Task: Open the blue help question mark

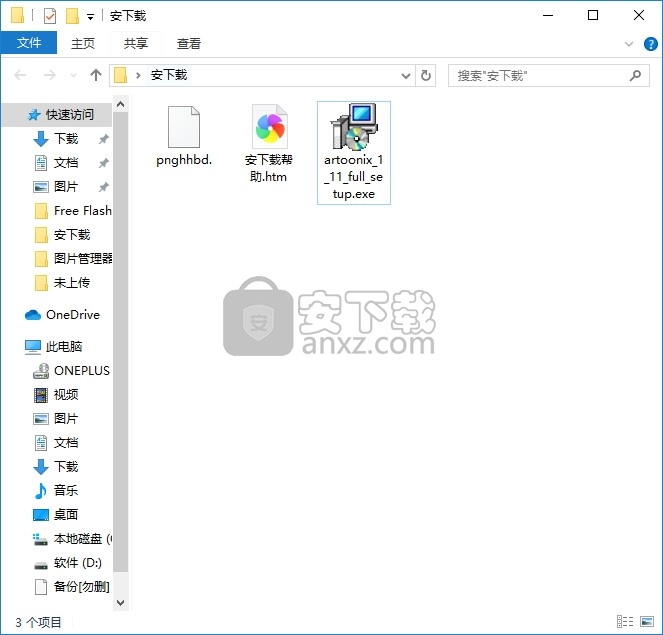Action: 650,44
